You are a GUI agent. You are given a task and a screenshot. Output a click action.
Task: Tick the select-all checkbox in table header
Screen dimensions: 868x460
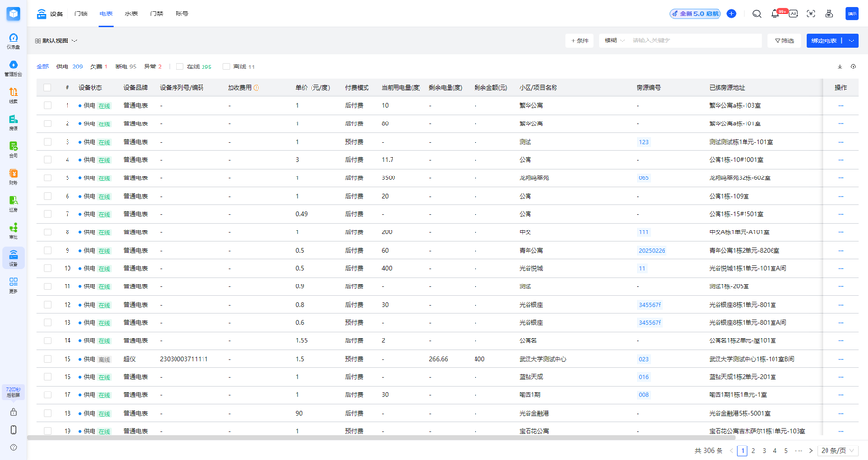(x=47, y=88)
